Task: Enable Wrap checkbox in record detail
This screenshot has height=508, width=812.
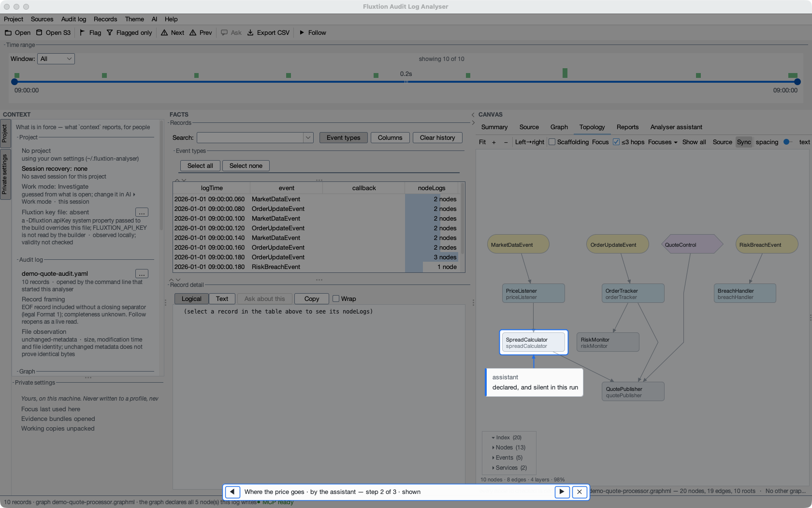Action: [x=336, y=299]
